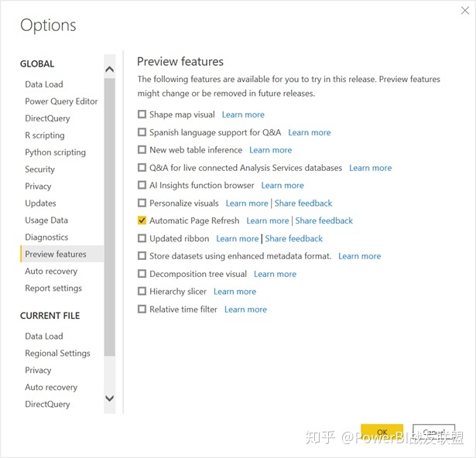Image resolution: width=476 pixels, height=458 pixels.
Task: Open Learn more for Updated ribbon
Action: click(238, 238)
